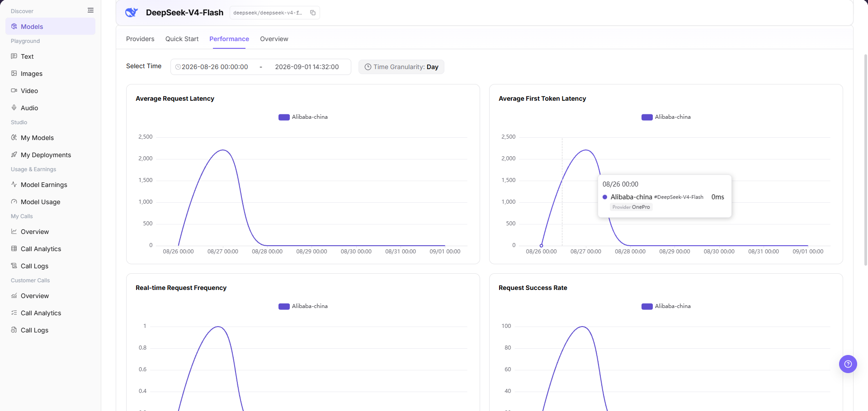868x411 pixels.
Task: Open Overview icon under My Calls
Action: tap(14, 232)
